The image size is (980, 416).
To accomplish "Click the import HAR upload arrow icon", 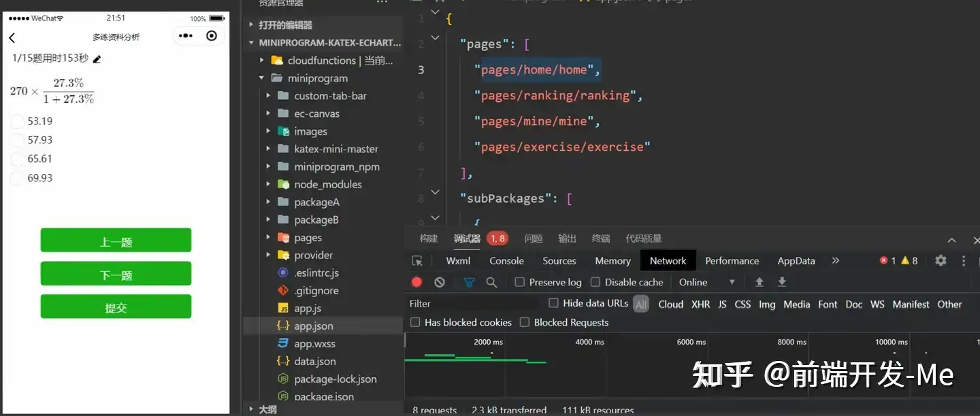I will (x=759, y=282).
